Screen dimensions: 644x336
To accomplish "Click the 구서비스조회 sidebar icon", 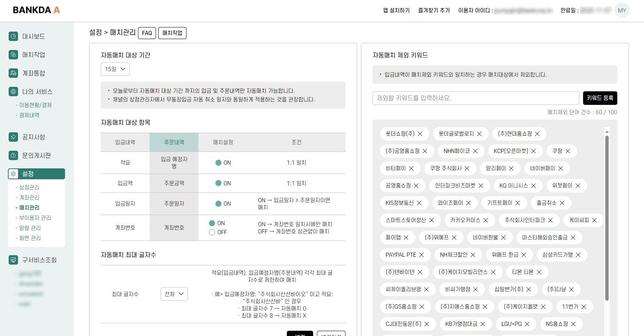I will [13, 260].
